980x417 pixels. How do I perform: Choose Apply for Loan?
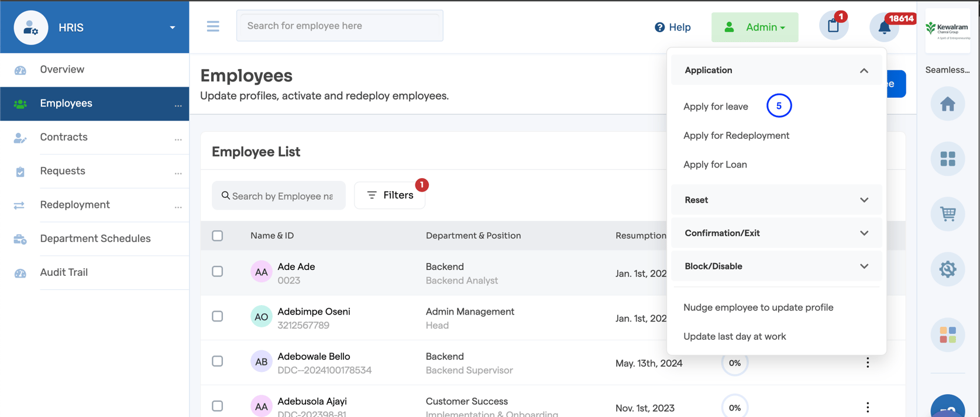(x=715, y=165)
